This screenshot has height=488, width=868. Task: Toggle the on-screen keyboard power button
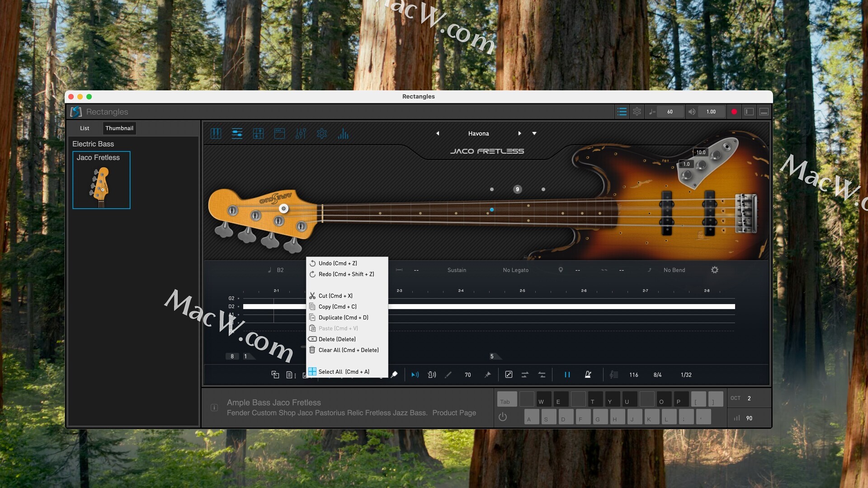point(503,417)
